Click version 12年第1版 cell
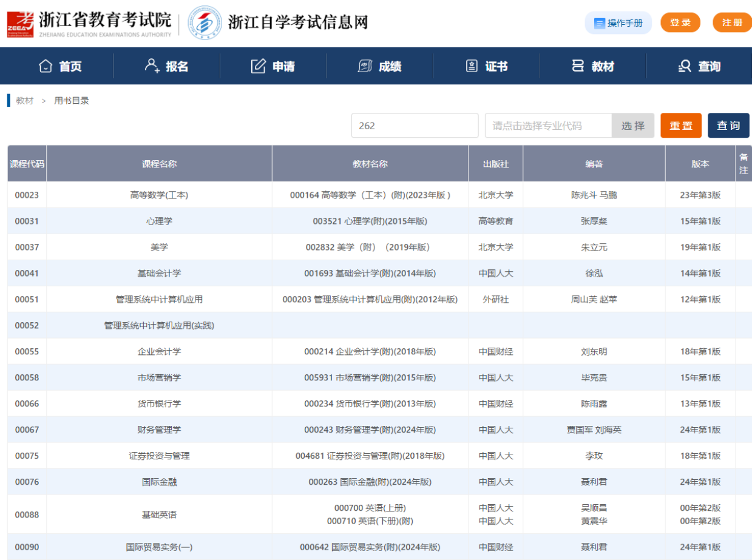Screen dimensions: 752x560 point(700,299)
